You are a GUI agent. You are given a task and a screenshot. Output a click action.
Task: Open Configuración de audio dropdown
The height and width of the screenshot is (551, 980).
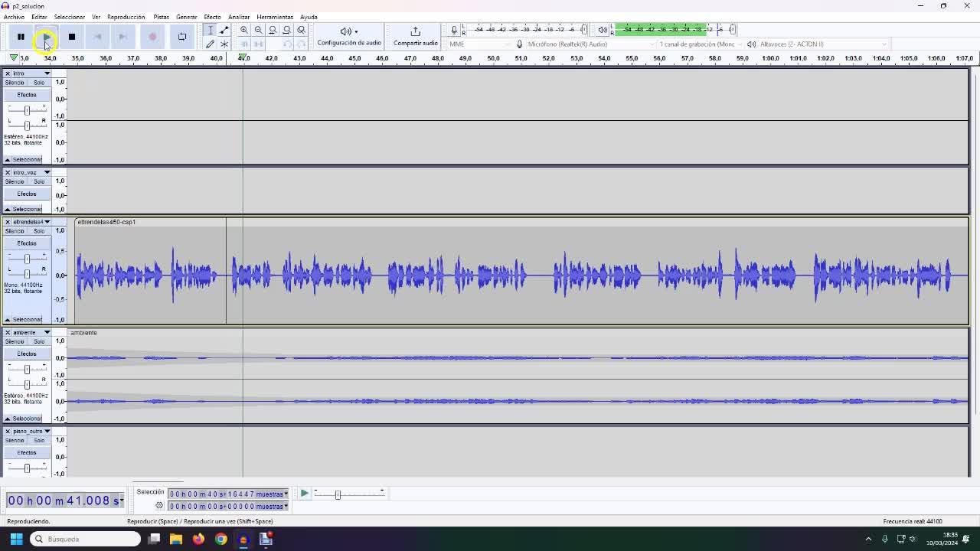coord(349,36)
